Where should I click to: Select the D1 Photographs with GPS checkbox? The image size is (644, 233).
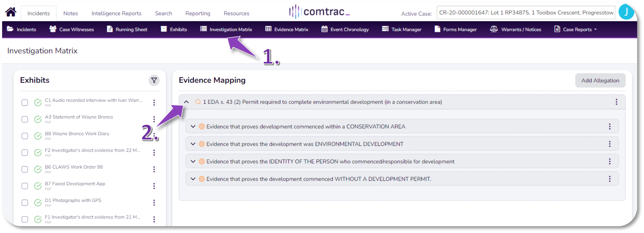(25, 203)
